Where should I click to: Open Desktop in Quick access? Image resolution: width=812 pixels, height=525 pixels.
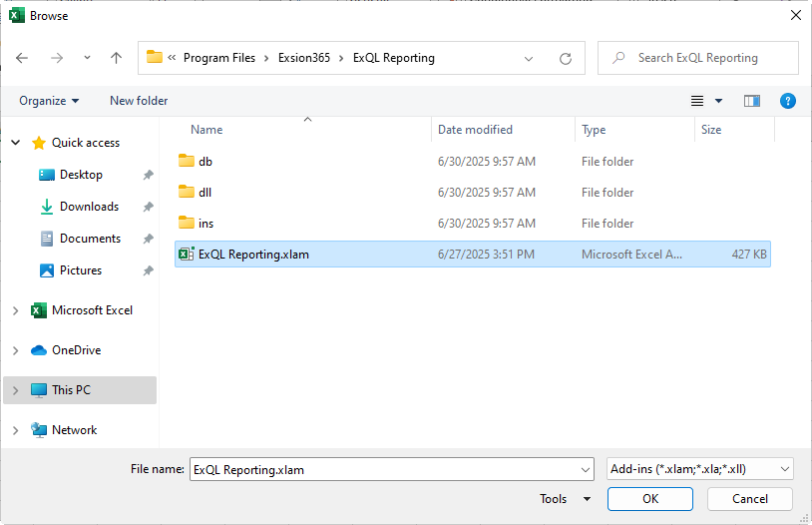tap(81, 175)
